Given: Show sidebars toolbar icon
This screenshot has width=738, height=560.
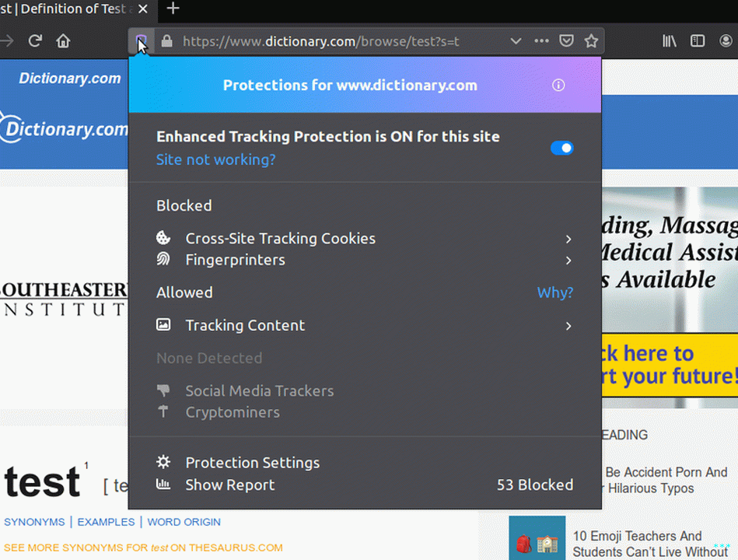Looking at the screenshot, I should [698, 41].
